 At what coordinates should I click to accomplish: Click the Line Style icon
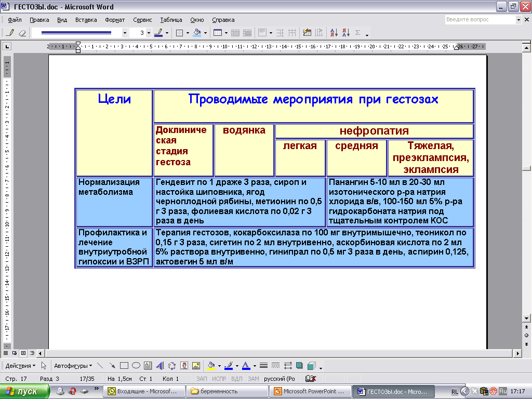coord(263,366)
